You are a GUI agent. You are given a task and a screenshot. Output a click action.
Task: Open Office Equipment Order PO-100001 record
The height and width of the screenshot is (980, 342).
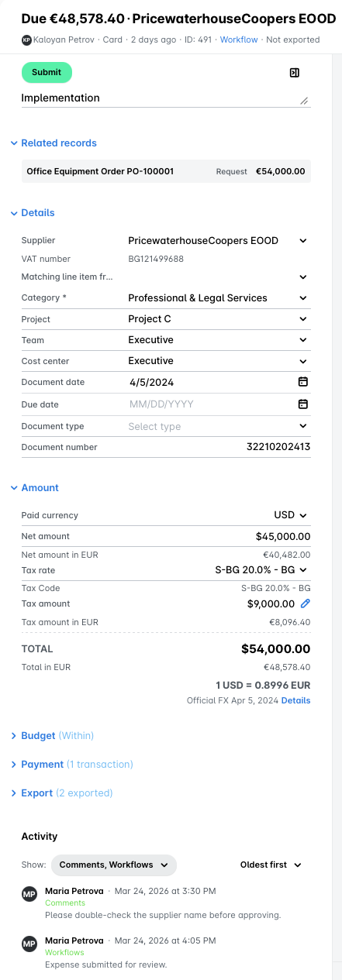[x=166, y=171]
